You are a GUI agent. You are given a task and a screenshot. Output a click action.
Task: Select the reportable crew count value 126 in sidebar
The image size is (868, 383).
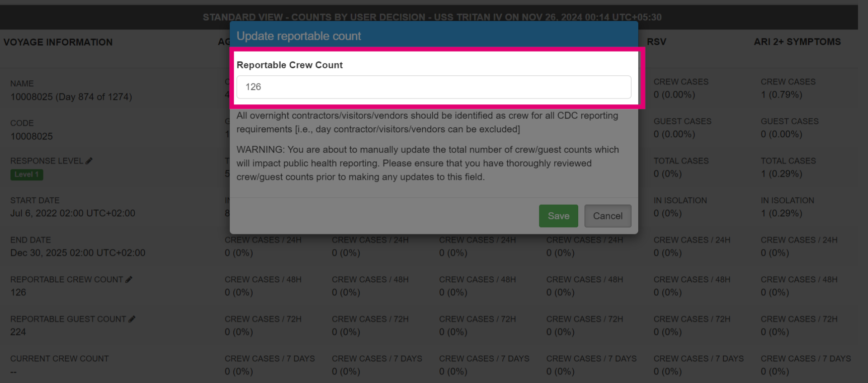click(18, 292)
